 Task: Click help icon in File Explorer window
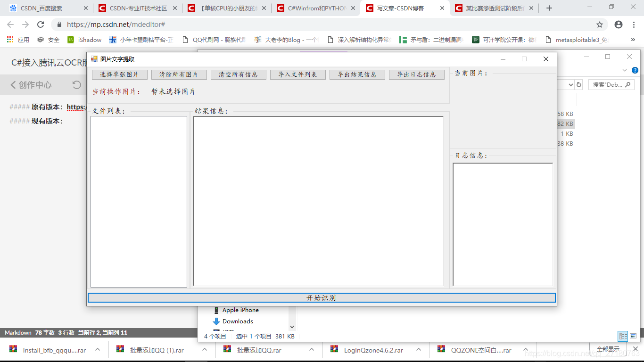pyautogui.click(x=635, y=71)
